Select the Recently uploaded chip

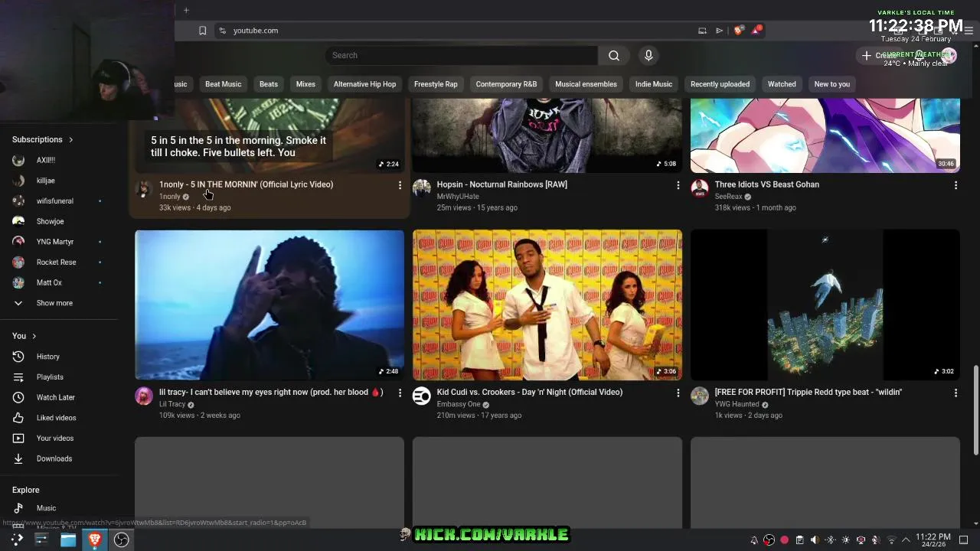[x=720, y=84]
